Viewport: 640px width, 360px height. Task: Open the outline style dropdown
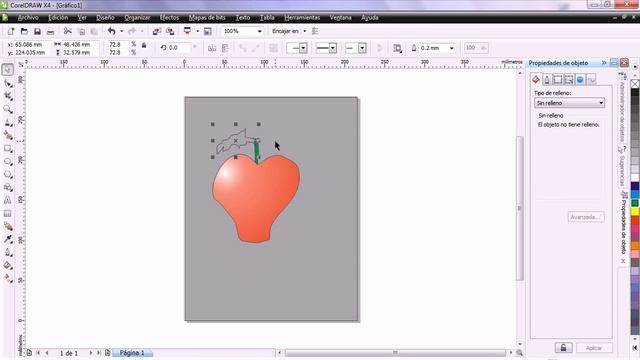(x=333, y=48)
